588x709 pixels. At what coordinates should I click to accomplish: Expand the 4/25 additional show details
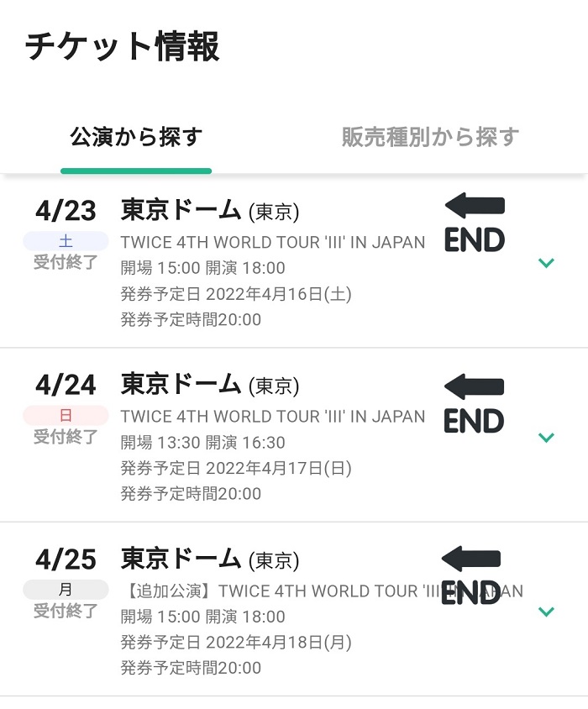546,612
